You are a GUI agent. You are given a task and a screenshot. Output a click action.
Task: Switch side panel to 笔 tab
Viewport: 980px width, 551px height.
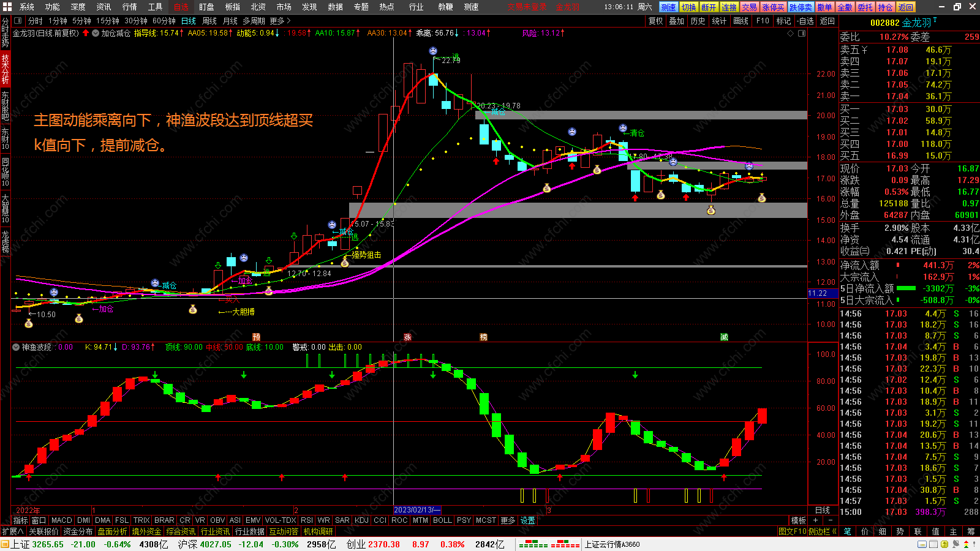[x=848, y=531]
